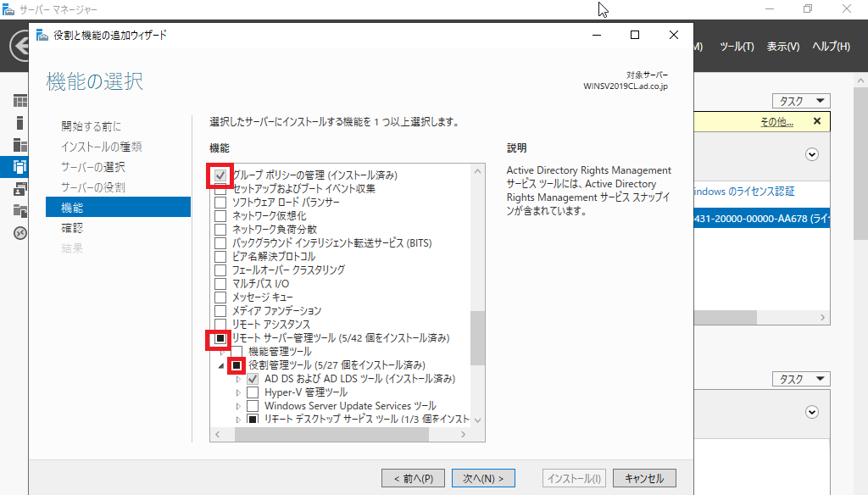Enable ネットワーク負荷分散 checkbox
The height and width of the screenshot is (495, 868).
[220, 230]
